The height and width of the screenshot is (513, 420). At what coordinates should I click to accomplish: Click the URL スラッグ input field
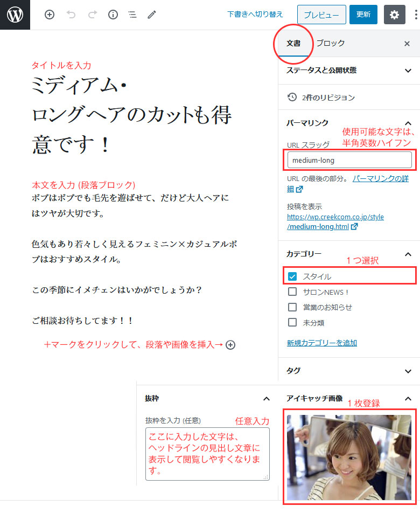349,160
